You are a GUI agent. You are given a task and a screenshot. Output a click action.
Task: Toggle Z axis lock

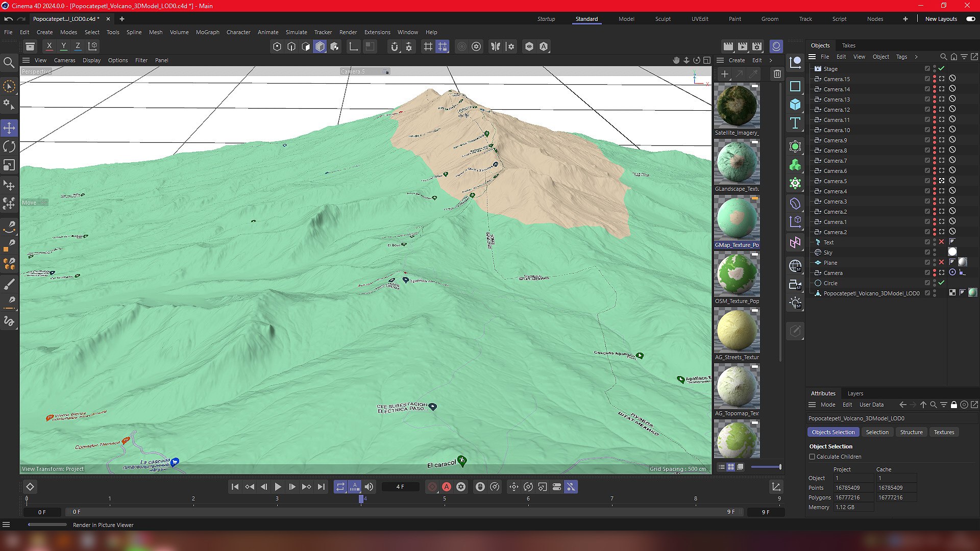click(x=78, y=46)
